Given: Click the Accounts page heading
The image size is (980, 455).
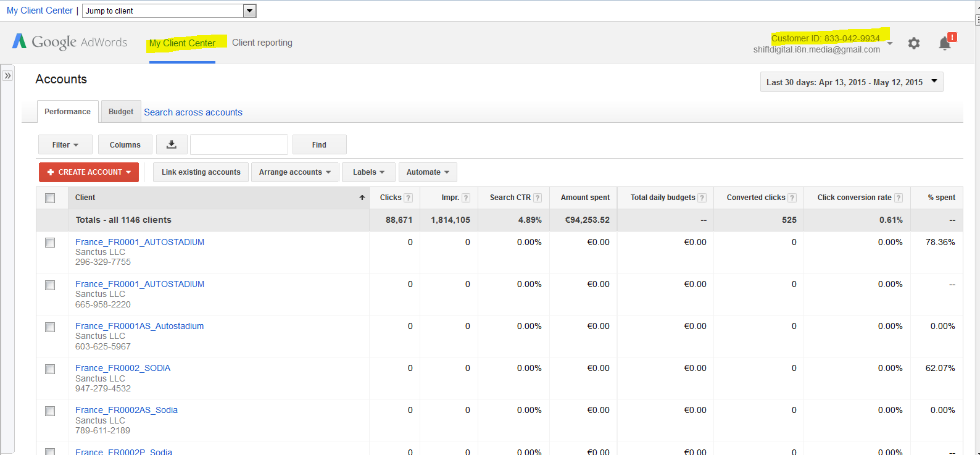Looking at the screenshot, I should [61, 79].
